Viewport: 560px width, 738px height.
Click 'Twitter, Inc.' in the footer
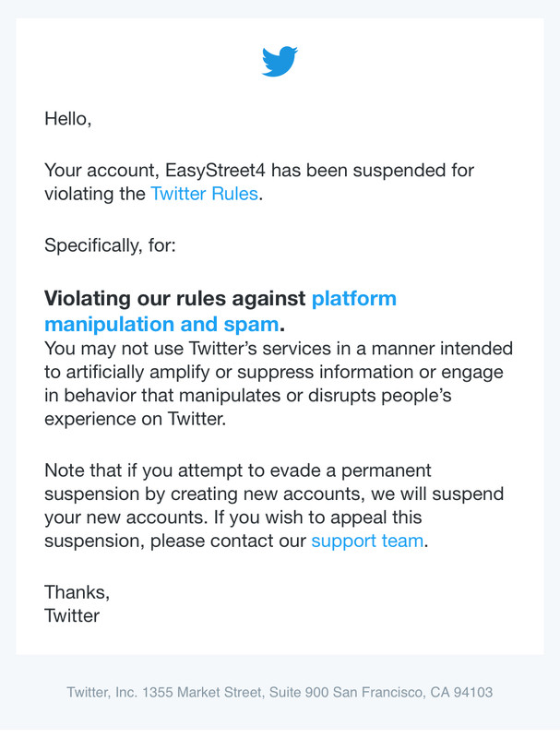101,693
